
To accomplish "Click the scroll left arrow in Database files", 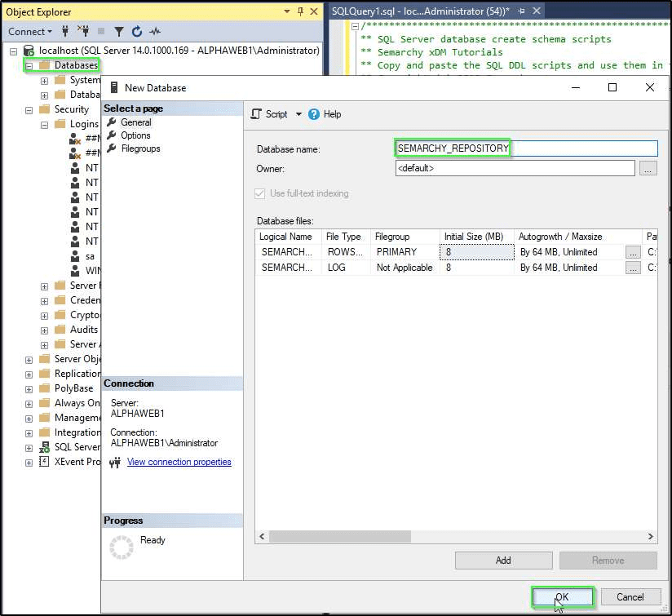I will (x=262, y=536).
